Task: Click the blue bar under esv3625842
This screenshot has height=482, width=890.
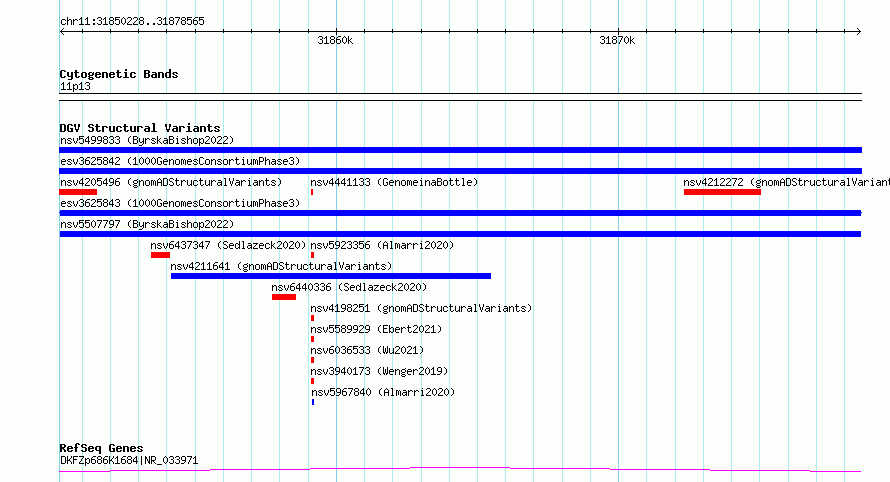Action: pos(460,171)
